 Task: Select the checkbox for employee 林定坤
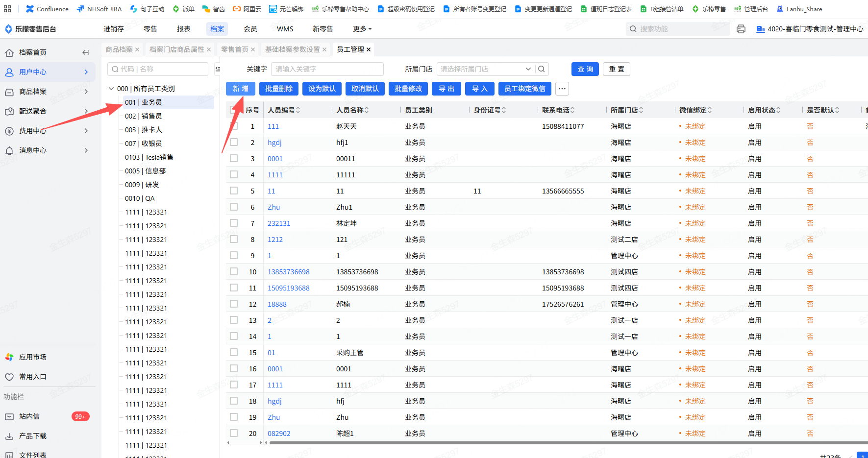[x=234, y=223]
